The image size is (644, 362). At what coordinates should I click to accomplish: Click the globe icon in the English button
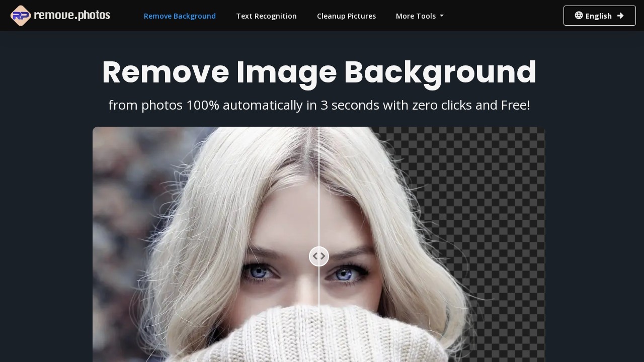point(579,15)
